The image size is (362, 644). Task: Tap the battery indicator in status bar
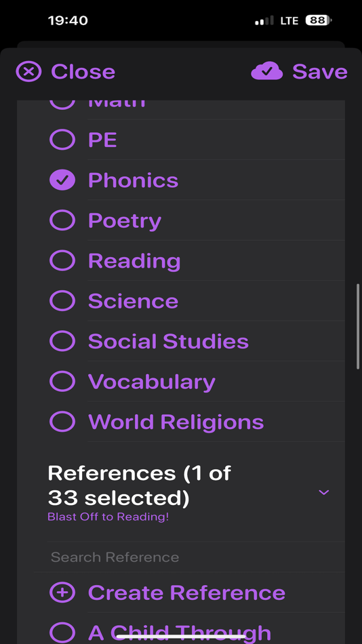[x=319, y=20]
